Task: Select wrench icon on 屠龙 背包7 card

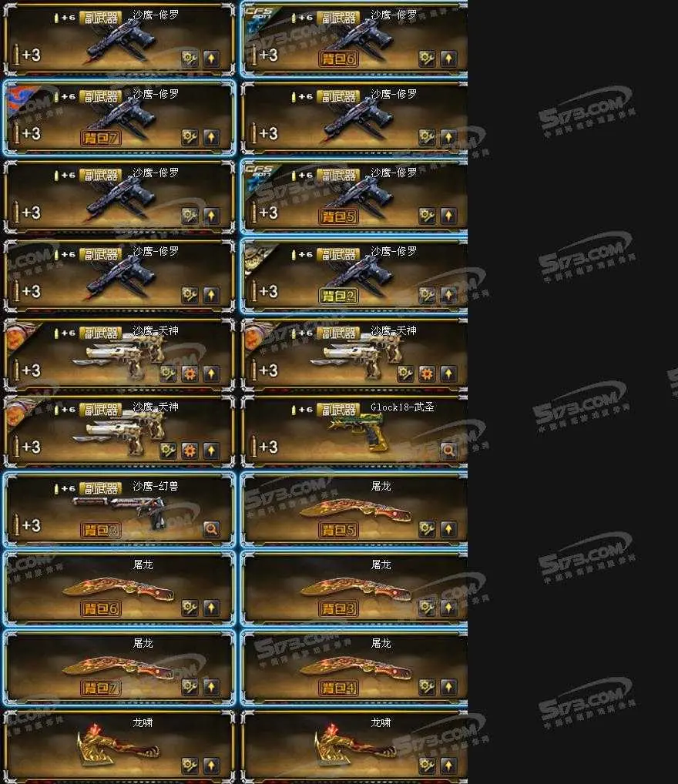Action: click(x=190, y=687)
